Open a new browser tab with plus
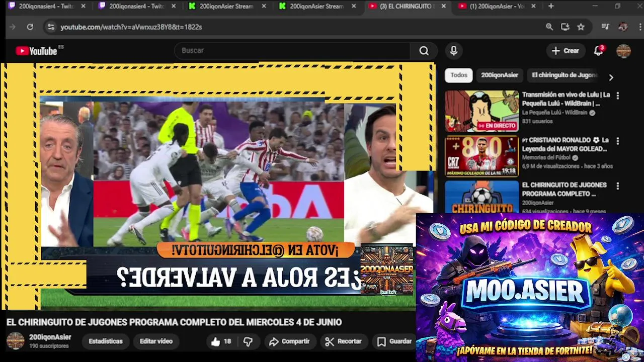Image resolution: width=644 pixels, height=362 pixels. tap(551, 6)
